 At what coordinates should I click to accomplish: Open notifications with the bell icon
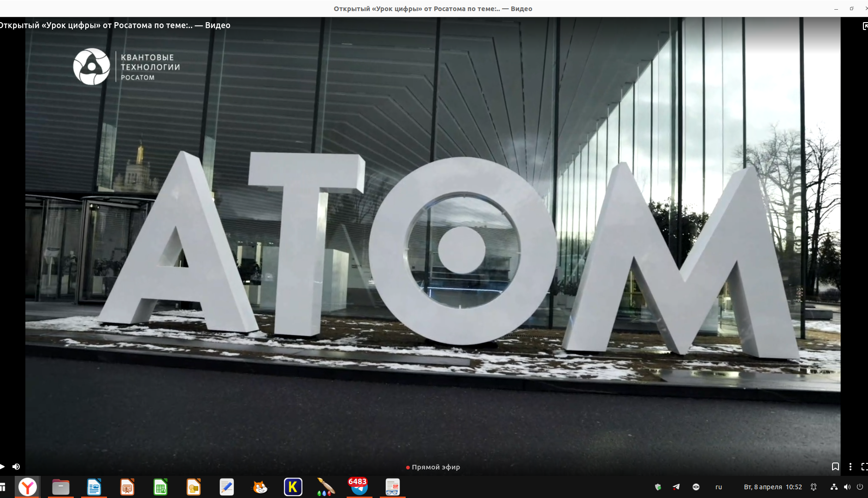pos(814,487)
